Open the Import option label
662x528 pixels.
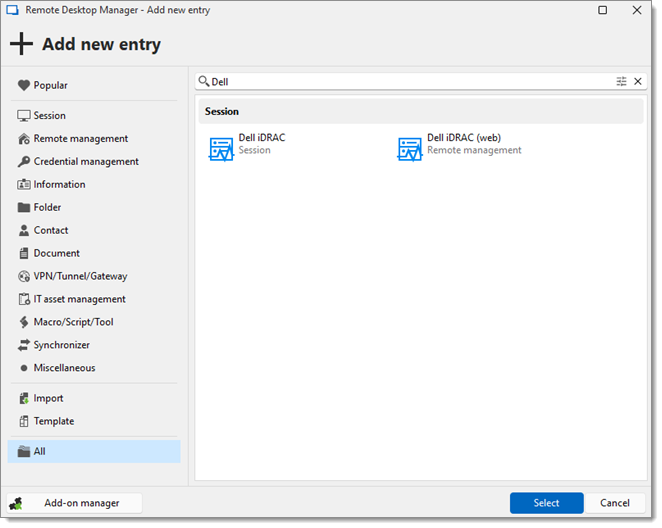[x=48, y=398]
